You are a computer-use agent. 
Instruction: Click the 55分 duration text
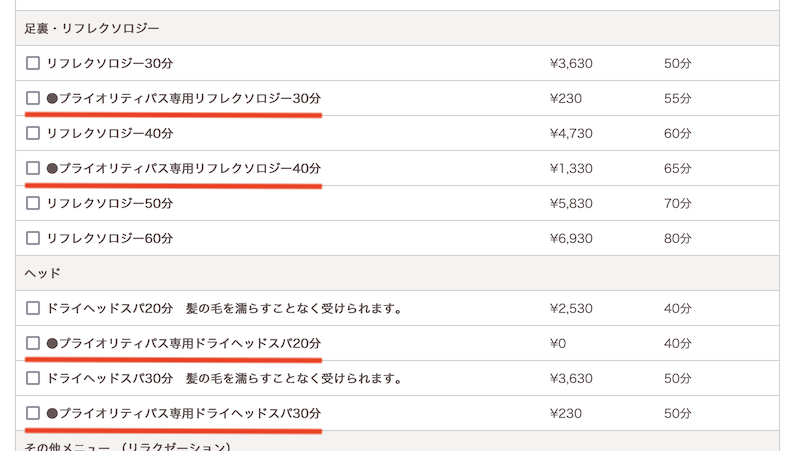(x=677, y=98)
